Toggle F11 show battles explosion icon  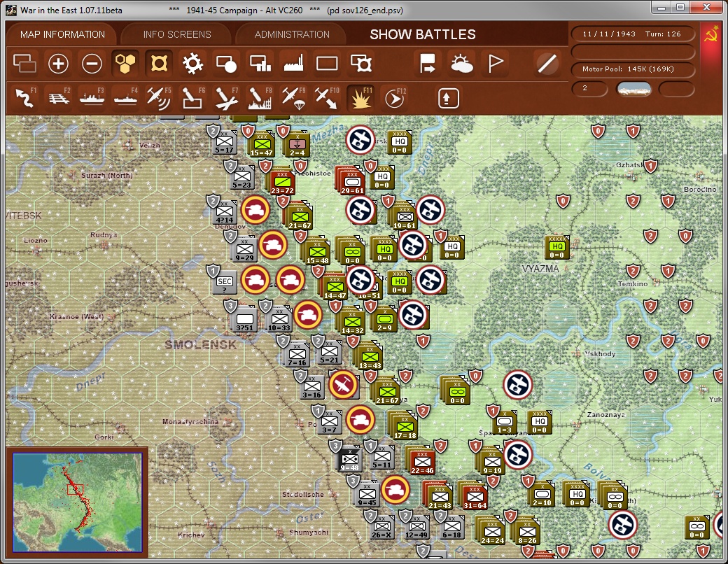(360, 98)
